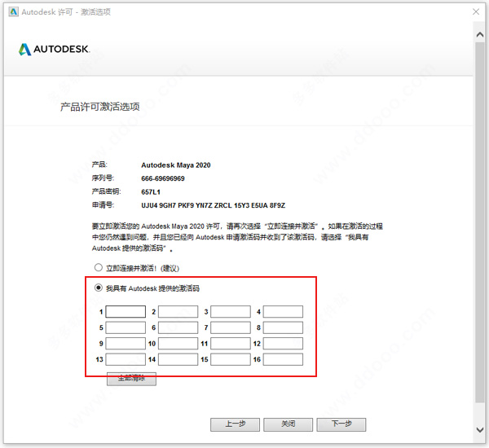
Task: Click the serial number 666-69696969
Action: click(163, 178)
